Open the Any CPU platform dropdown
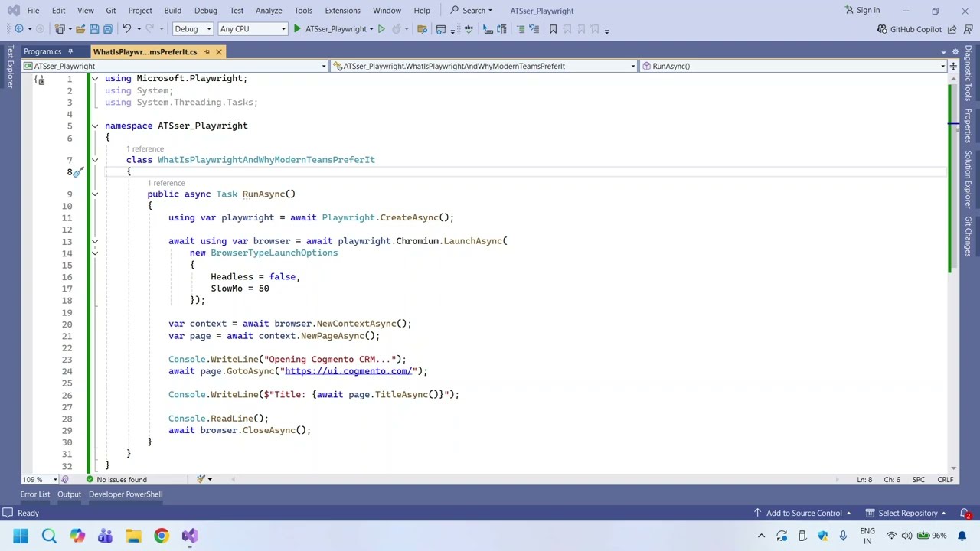The image size is (980, 551). point(252,29)
